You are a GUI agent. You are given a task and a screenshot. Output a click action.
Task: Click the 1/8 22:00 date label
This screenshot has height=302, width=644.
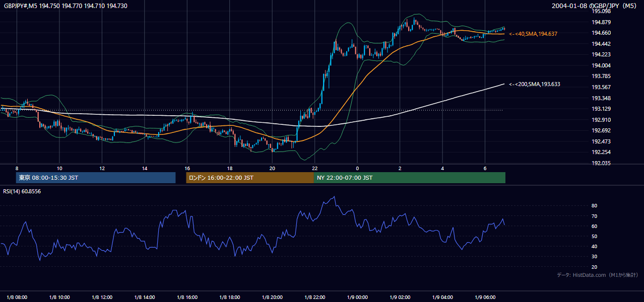click(x=314, y=297)
